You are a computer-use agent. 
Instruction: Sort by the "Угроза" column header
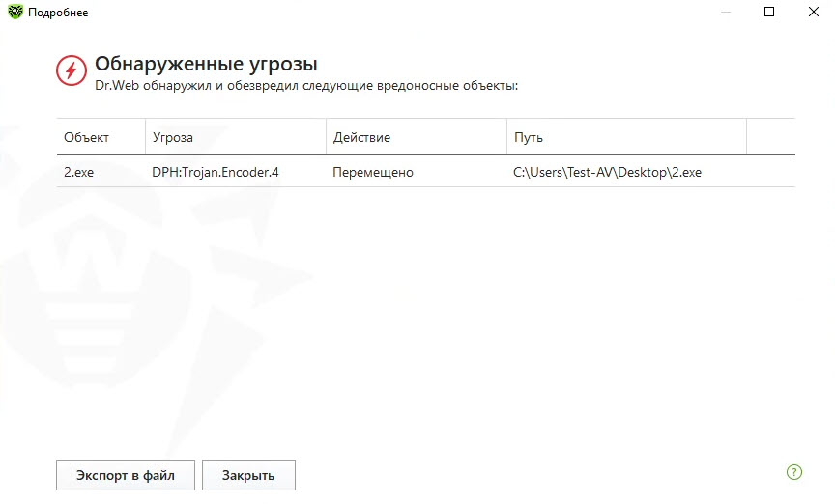173,137
